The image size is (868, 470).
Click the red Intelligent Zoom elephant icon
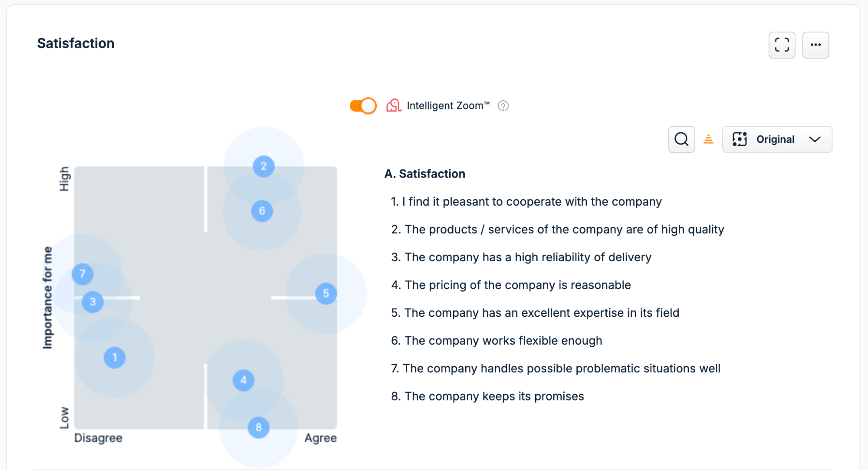click(394, 105)
